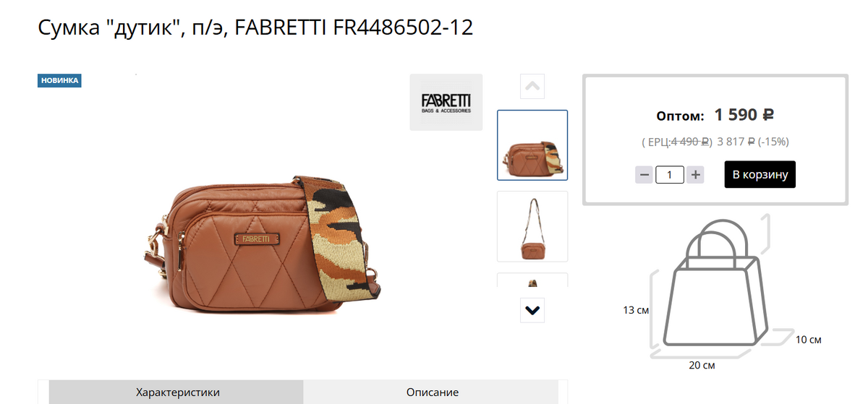Screen dimensions: 868x404
Task: Switch to the Описание tab
Action: click(x=433, y=392)
